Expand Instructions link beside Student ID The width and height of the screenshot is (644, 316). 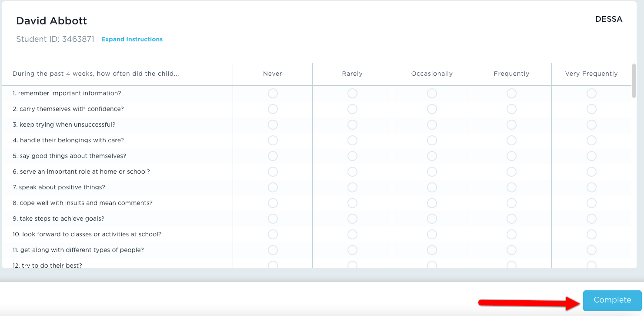132,39
